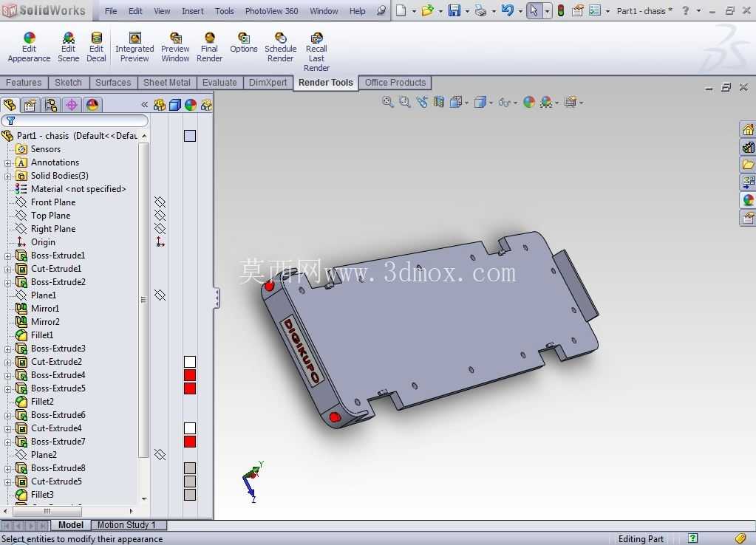The width and height of the screenshot is (756, 545).
Task: Switch to the Features tab
Action: point(24,83)
